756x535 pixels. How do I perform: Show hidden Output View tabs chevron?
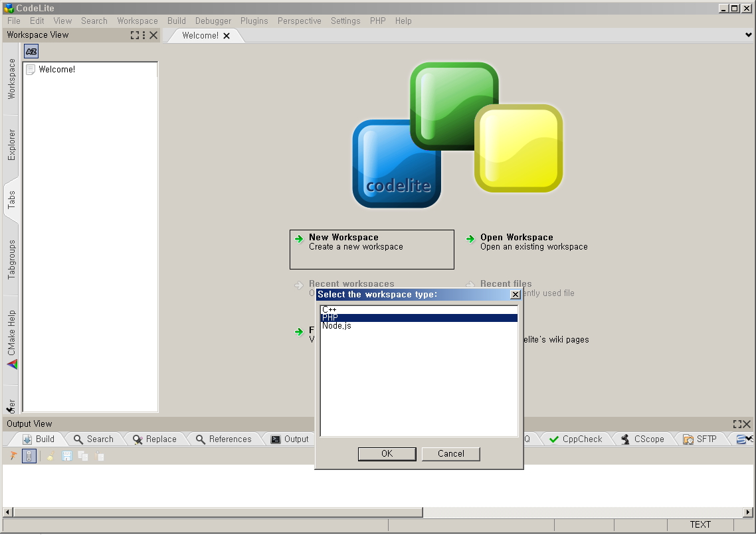(749, 438)
